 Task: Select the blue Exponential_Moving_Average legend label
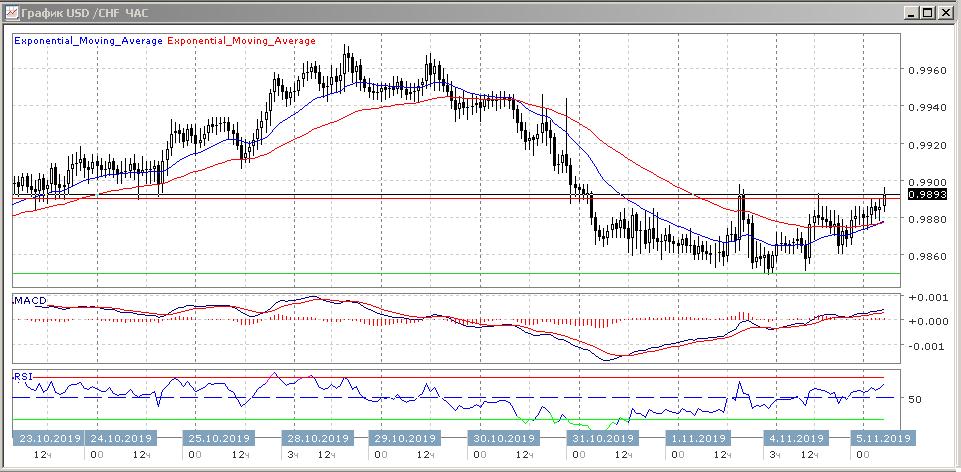pos(88,41)
